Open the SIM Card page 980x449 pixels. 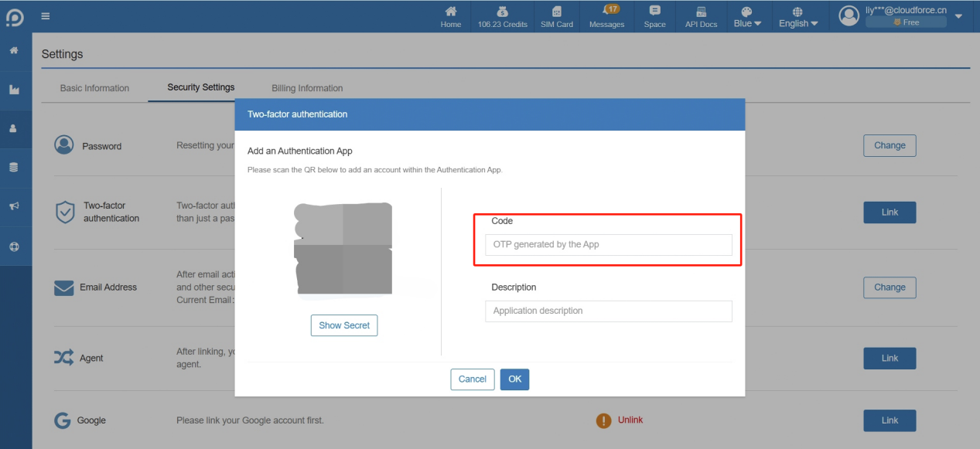pos(557,17)
